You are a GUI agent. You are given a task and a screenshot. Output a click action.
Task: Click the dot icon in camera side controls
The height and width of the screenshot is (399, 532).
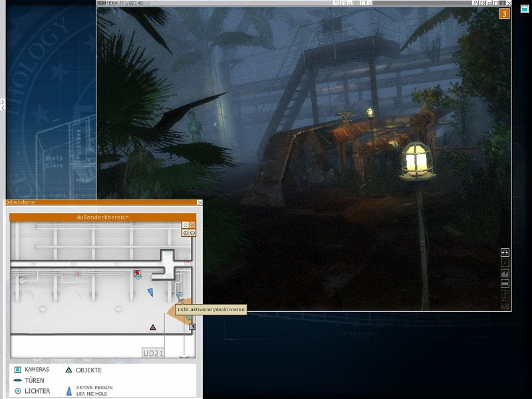[505, 263]
